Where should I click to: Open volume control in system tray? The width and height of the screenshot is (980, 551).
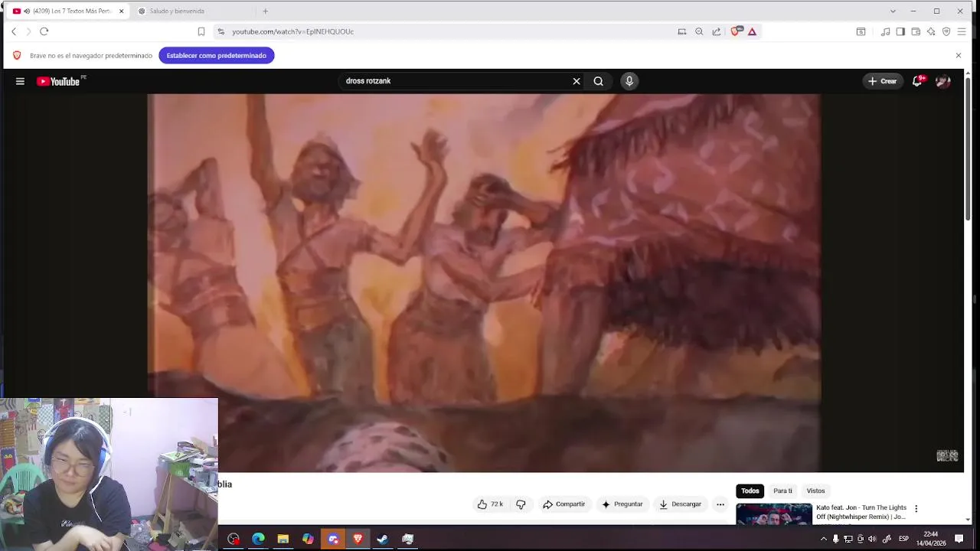872,539
